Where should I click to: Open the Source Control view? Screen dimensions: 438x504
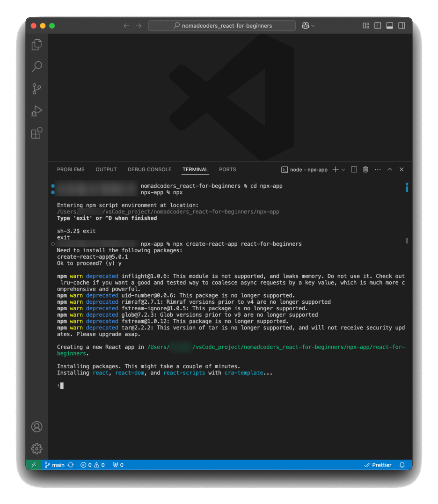pos(36,89)
